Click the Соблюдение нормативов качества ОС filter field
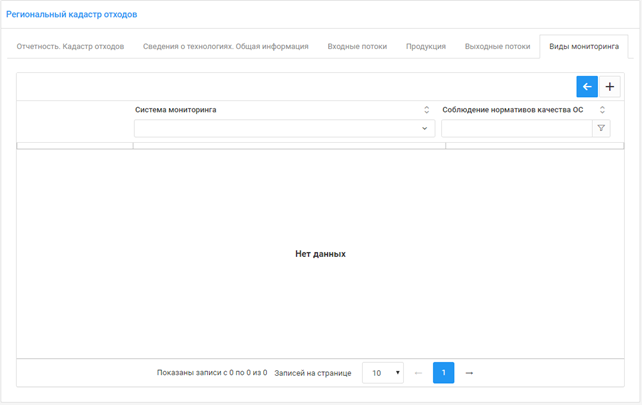642x405 pixels. pos(516,129)
